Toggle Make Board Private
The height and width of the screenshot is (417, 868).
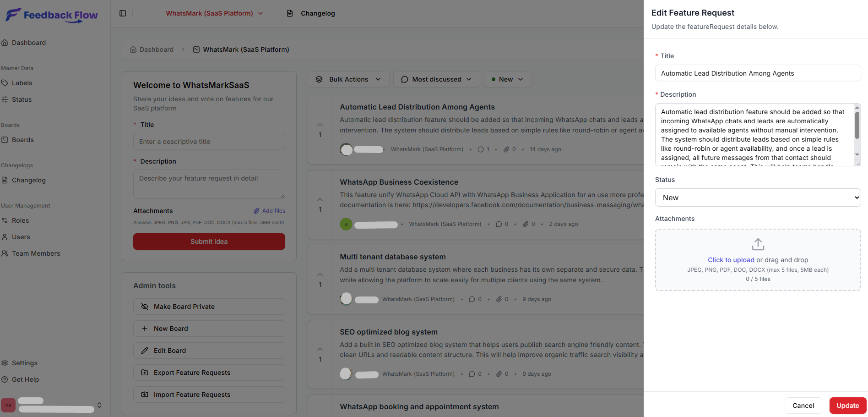209,307
